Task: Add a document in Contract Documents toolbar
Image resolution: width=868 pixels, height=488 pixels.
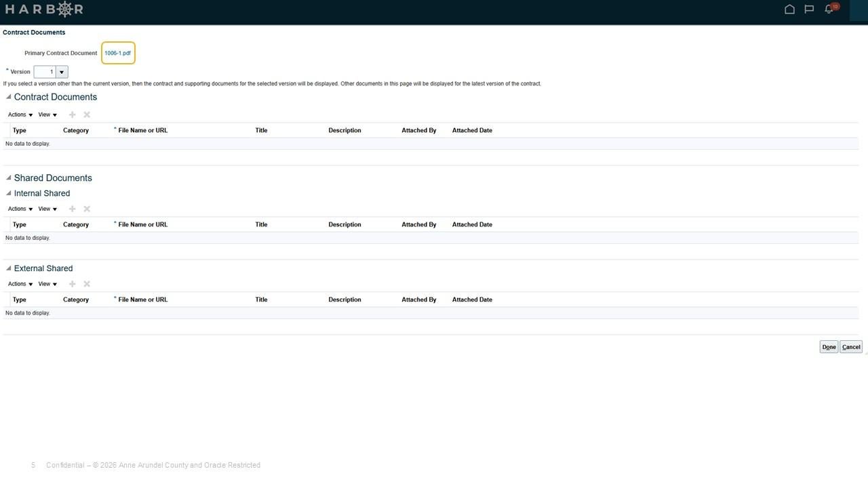Action: (73, 115)
